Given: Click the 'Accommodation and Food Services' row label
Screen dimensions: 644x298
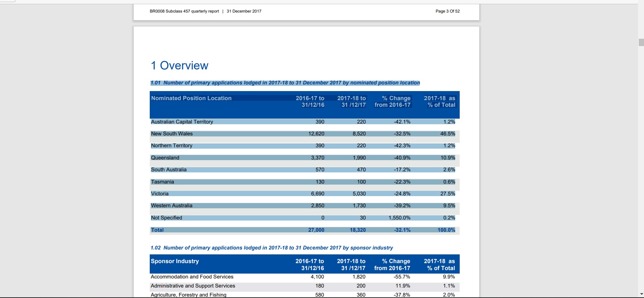Looking at the screenshot, I should click(x=192, y=277).
